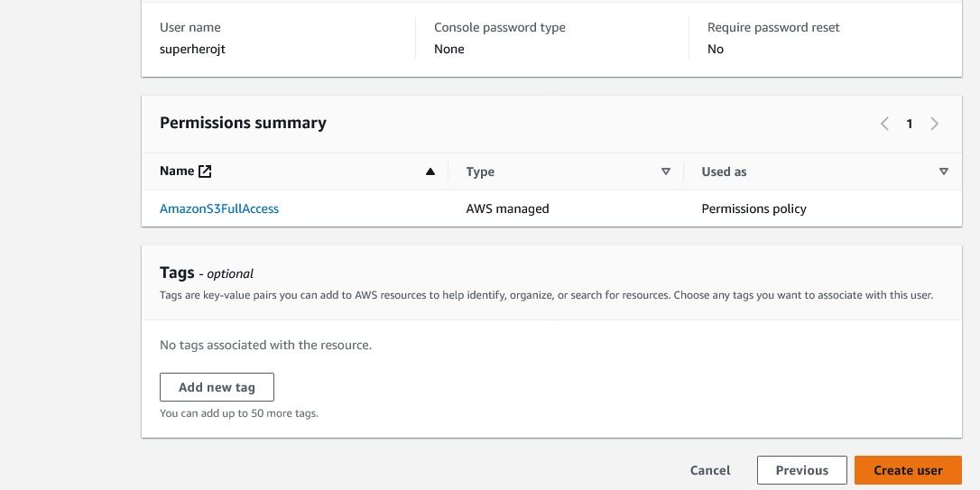The image size is (980, 490).
Task: Sort by Name using the ascending arrow
Action: [430, 171]
